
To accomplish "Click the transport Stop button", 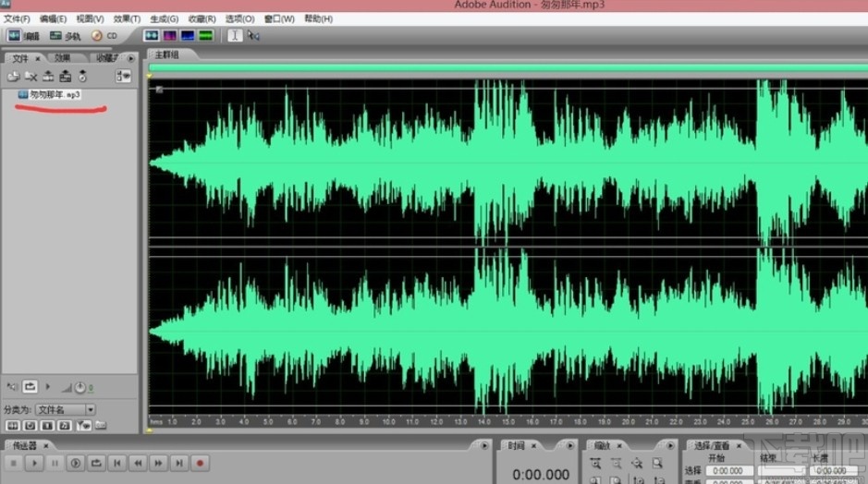I will [13, 463].
